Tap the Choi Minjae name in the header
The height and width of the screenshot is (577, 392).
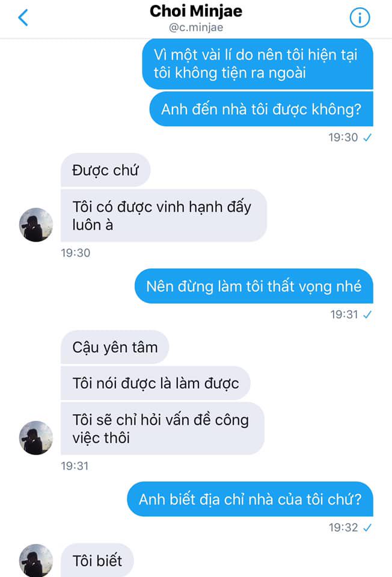click(x=196, y=11)
